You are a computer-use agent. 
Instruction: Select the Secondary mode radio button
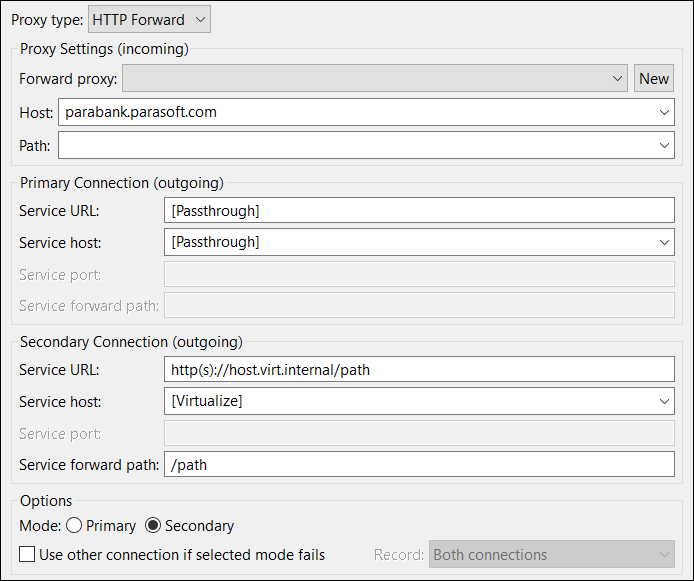pyautogui.click(x=153, y=525)
